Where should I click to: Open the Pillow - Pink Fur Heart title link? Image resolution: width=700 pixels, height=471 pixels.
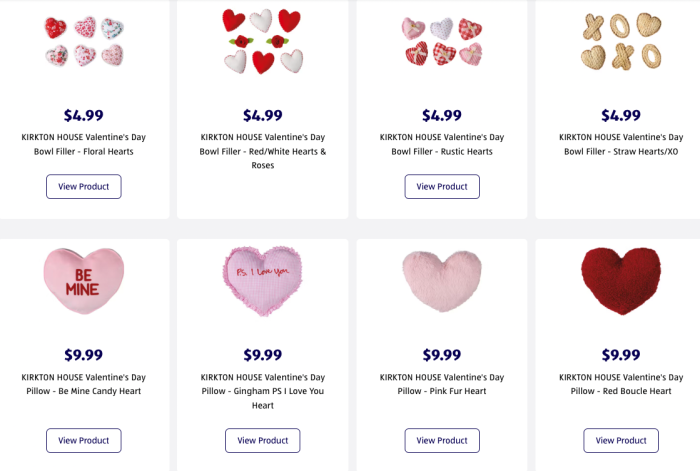coord(442,384)
